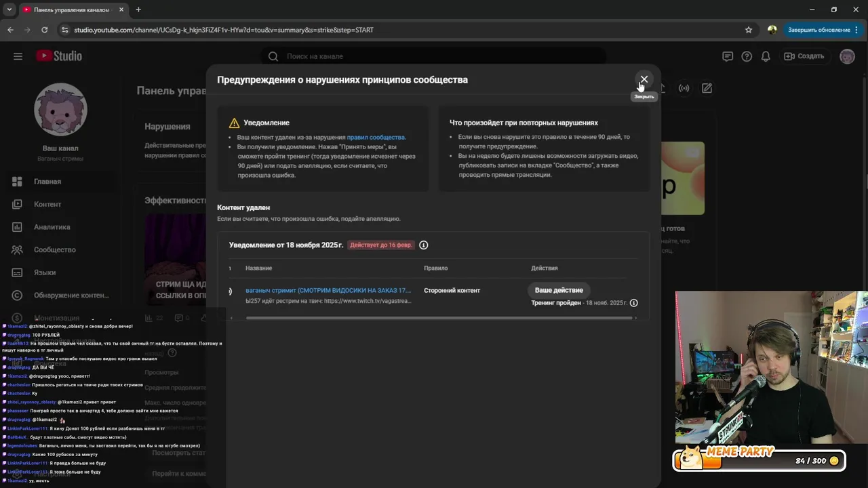Click the left scroll arrow of the table
Viewport: 868px width, 488px height.
230,317
